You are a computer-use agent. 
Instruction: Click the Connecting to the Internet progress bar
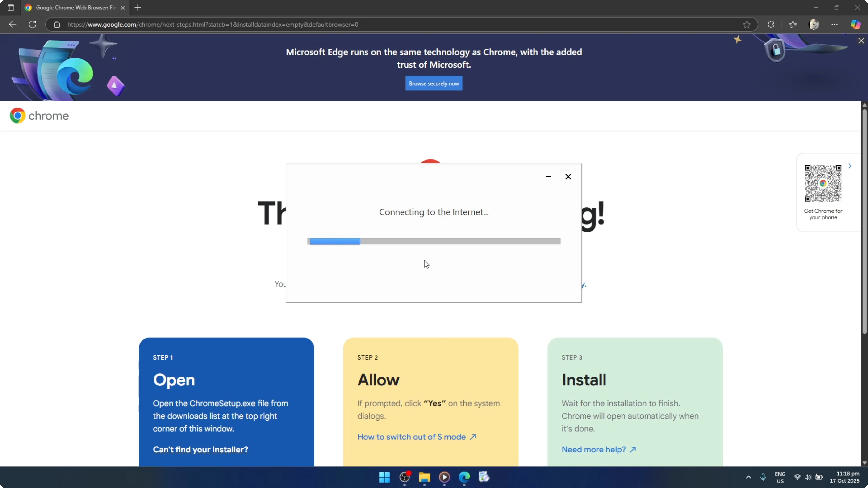(x=434, y=241)
